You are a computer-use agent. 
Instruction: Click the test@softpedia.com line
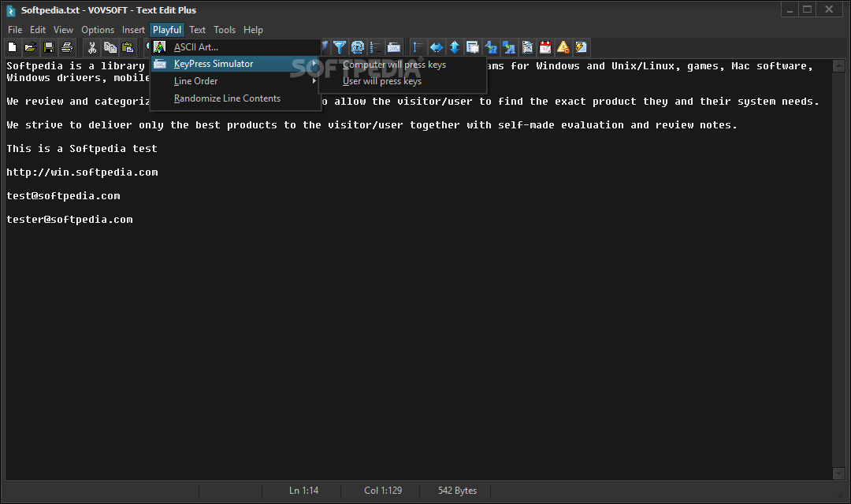coord(64,196)
